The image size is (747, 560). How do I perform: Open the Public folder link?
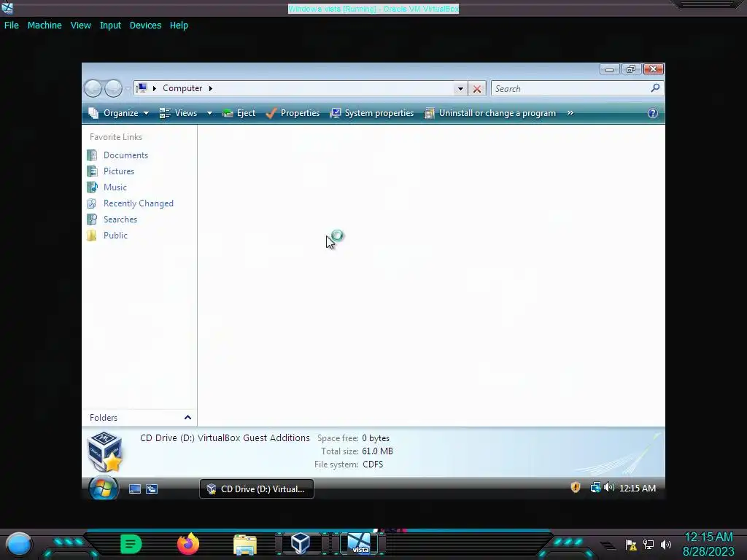click(x=115, y=236)
